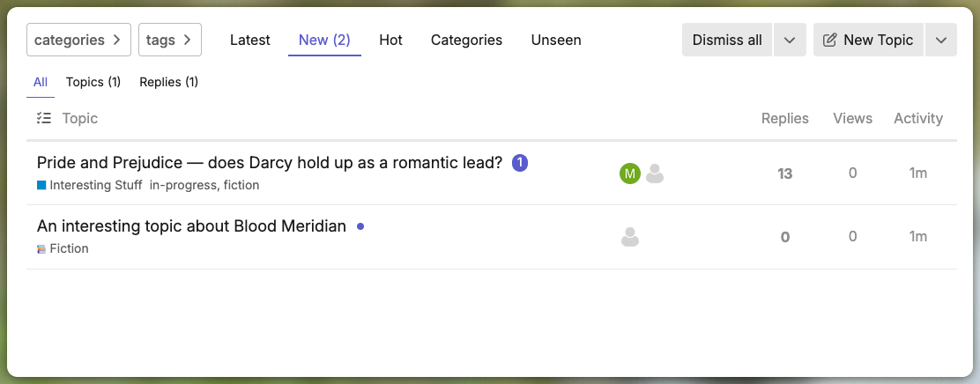This screenshot has width=980, height=384.
Task: Expand the Dismiss all options chevron
Action: tap(790, 40)
